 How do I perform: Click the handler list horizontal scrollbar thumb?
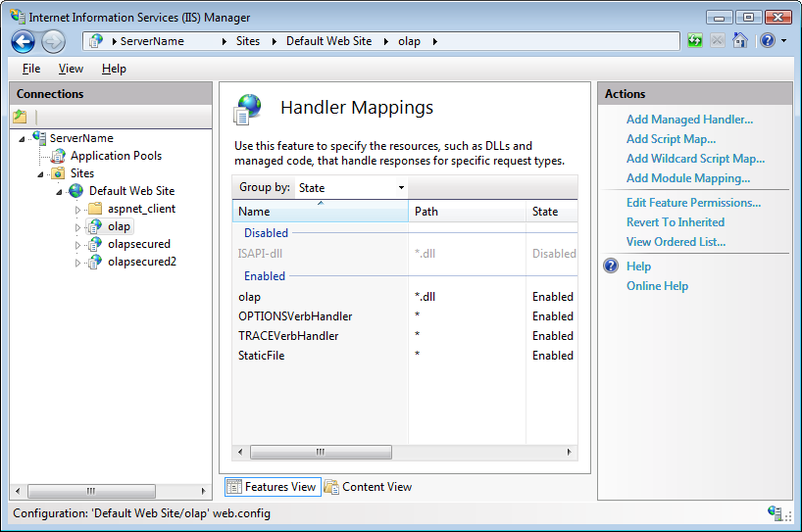point(321,452)
